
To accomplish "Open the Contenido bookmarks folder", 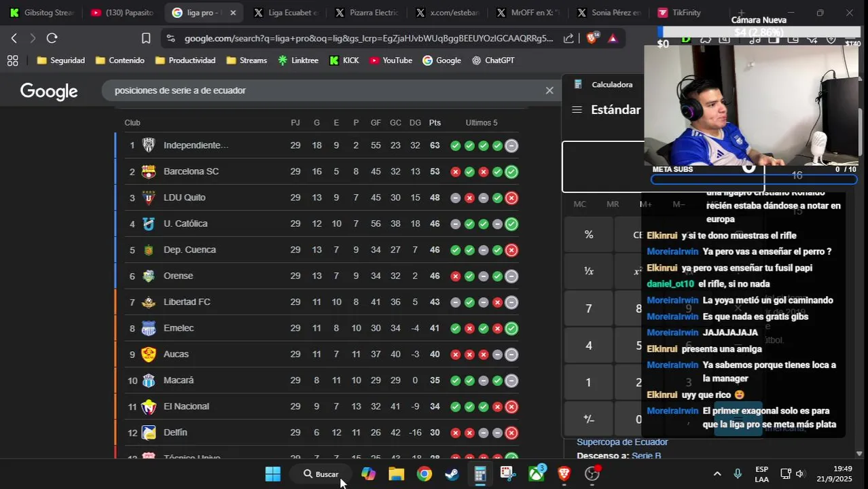I will (x=120, y=60).
